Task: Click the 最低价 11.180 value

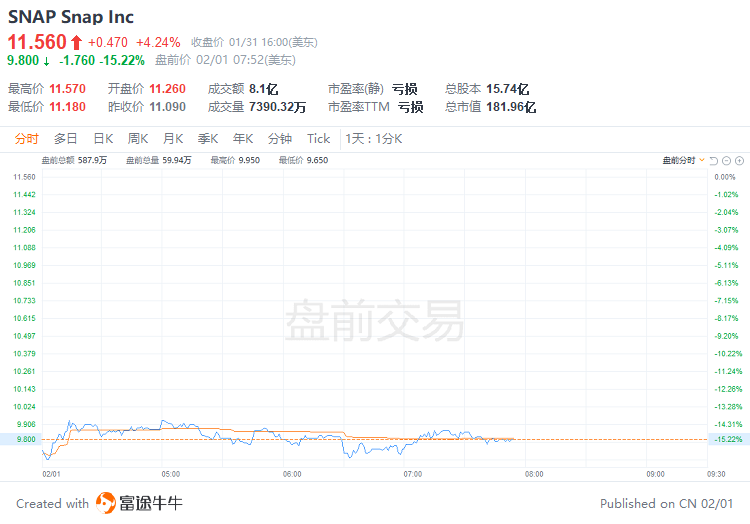Action: (67, 107)
